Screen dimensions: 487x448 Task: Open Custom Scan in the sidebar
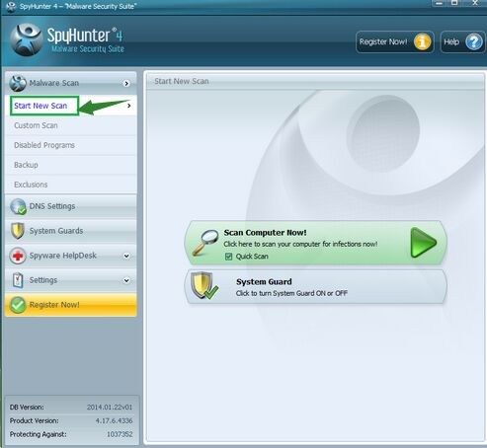tap(71, 125)
